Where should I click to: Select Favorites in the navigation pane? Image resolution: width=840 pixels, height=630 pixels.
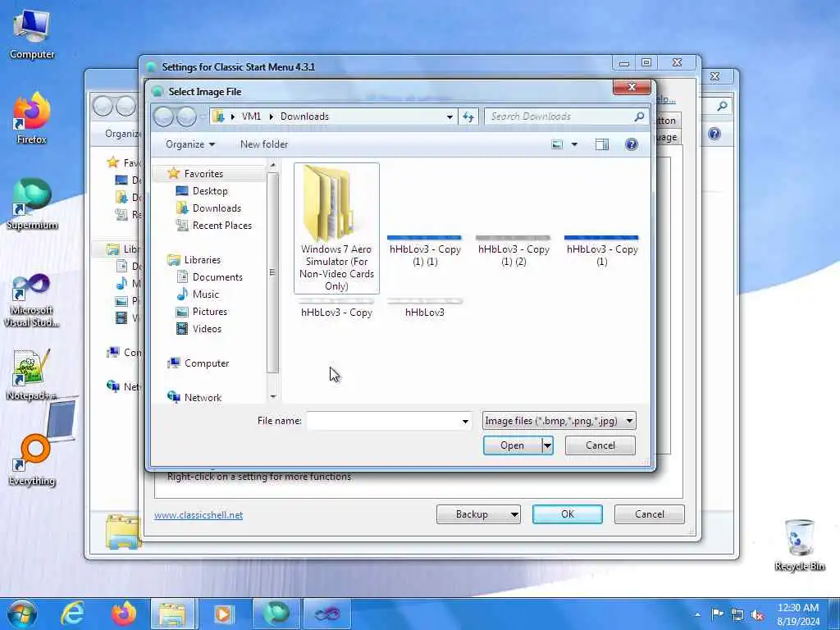(x=203, y=174)
